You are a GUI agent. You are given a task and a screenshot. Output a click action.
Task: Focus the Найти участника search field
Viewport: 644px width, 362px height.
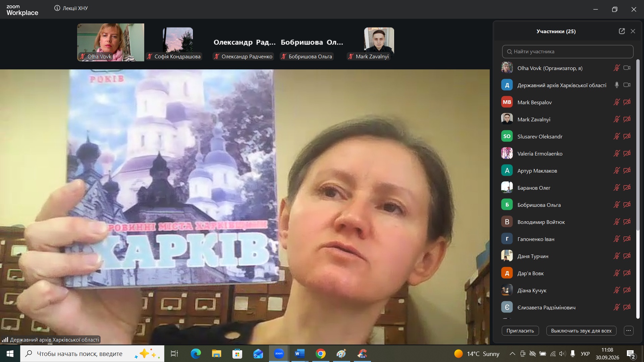point(568,52)
